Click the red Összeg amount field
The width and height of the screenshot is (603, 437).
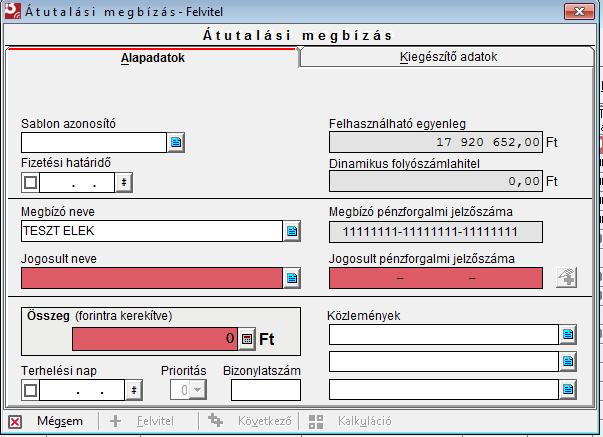click(155, 339)
